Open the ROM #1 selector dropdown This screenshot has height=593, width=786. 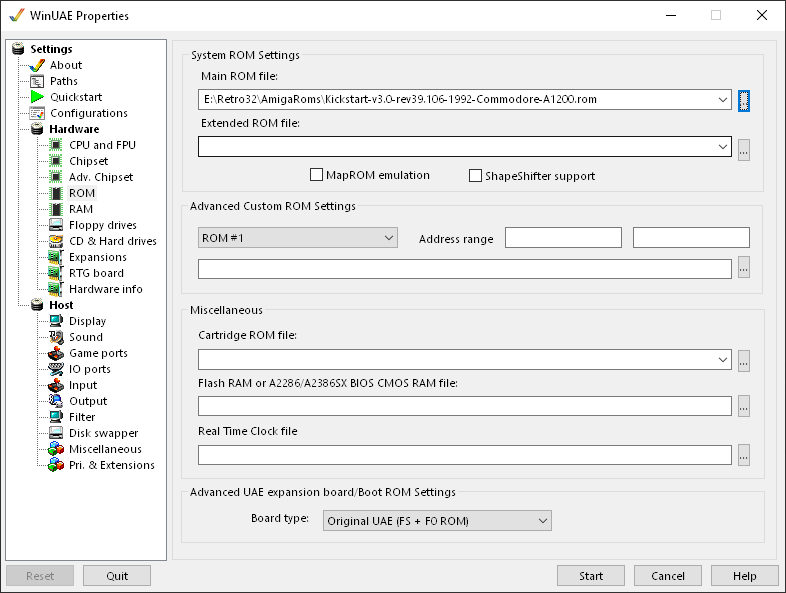[x=388, y=238]
